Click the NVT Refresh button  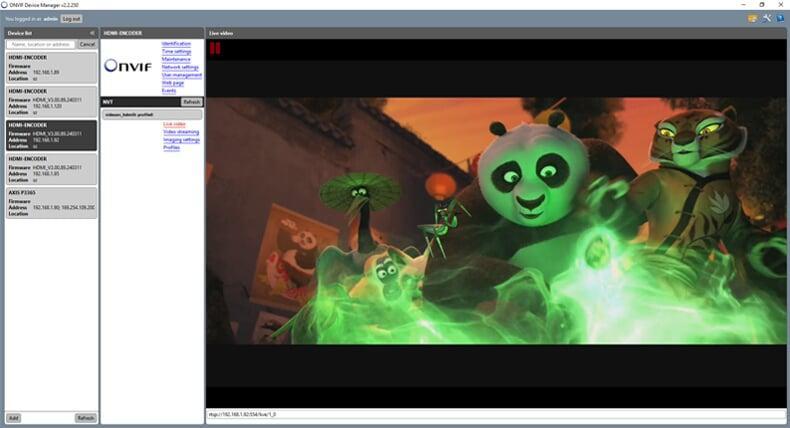tap(191, 102)
